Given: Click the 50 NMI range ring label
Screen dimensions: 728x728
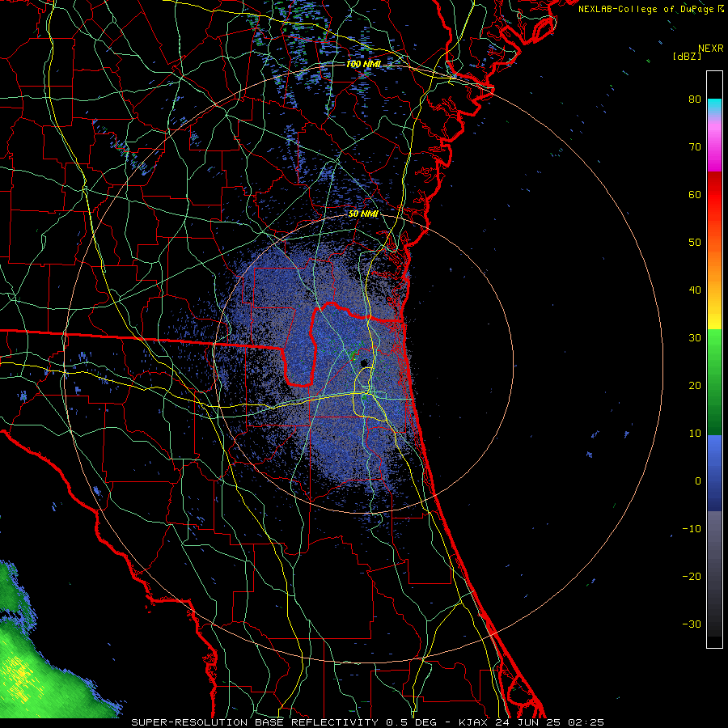Looking at the screenshot, I should pyautogui.click(x=363, y=214).
